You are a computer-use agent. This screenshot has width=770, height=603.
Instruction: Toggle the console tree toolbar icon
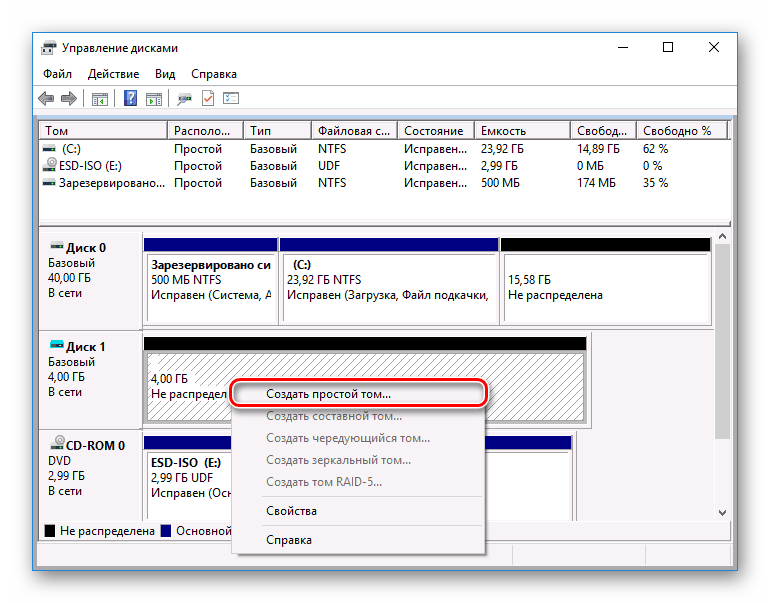point(99,99)
